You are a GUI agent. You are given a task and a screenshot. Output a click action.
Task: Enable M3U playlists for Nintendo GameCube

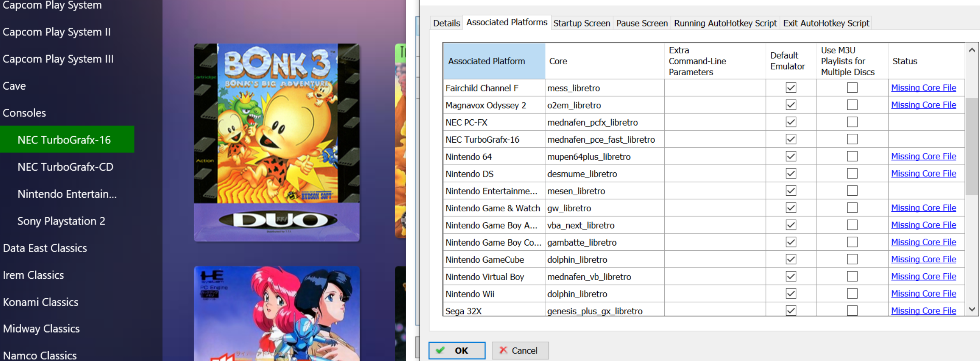[x=852, y=259]
